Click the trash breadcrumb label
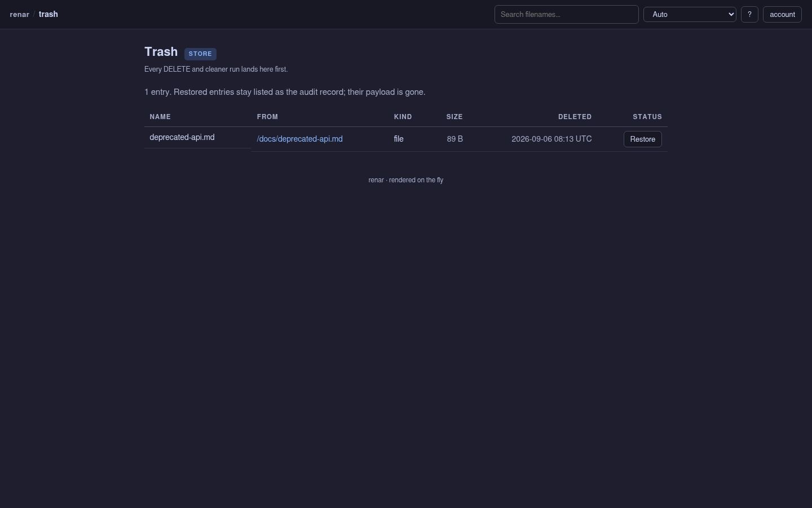Screen dimensions: 812x508 click(48, 15)
